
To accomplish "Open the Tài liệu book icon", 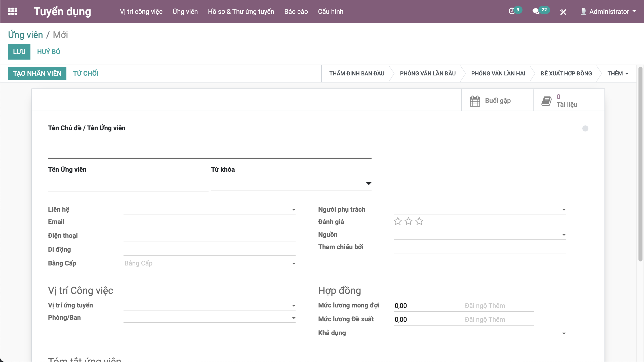I will click(546, 101).
